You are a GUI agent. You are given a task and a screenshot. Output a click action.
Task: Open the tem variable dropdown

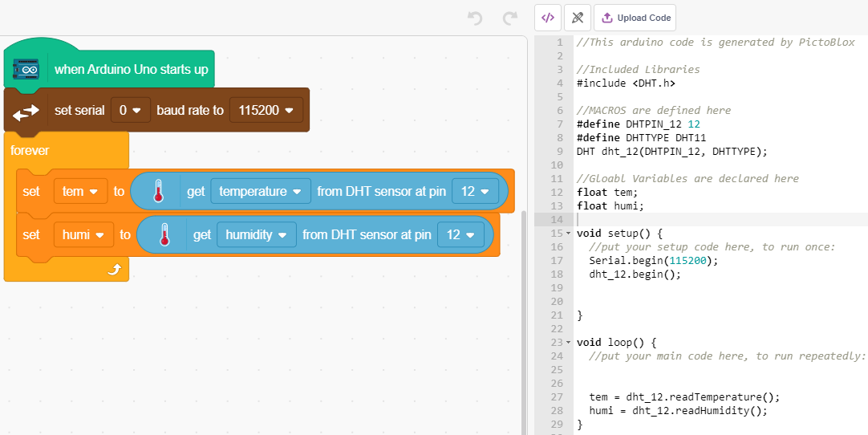[81, 191]
